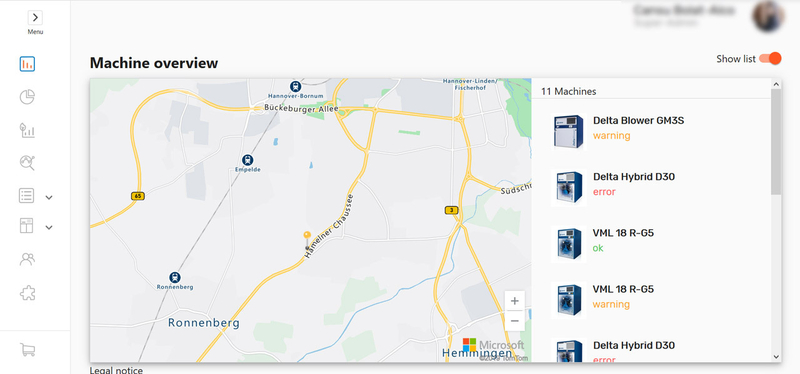Image resolution: width=800 pixels, height=374 pixels.
Task: Open the pie chart sidebar icon
Action: [28, 97]
